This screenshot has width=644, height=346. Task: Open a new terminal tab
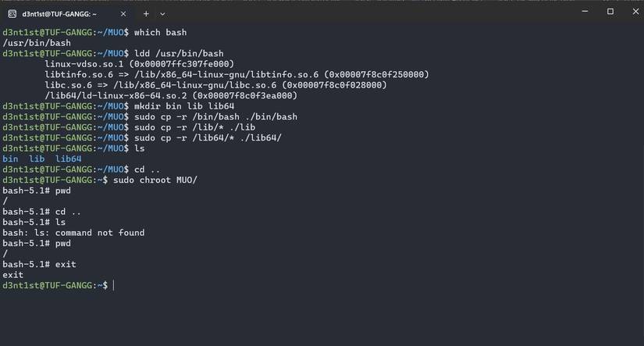click(x=146, y=13)
